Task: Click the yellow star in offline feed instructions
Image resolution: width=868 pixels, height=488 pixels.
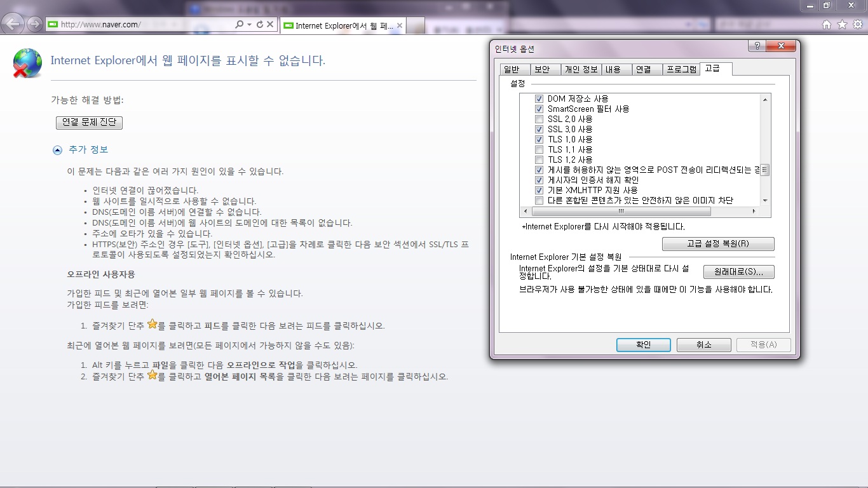Action: [x=152, y=324]
